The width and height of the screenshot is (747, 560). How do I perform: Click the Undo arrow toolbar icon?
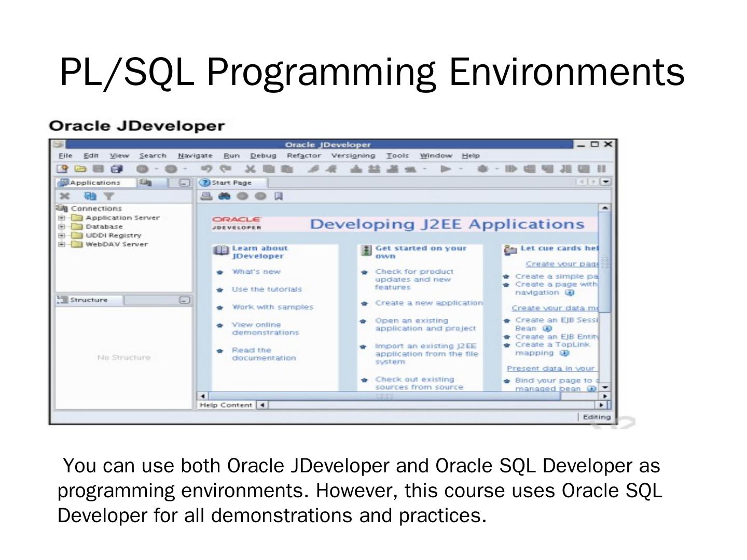[x=207, y=169]
